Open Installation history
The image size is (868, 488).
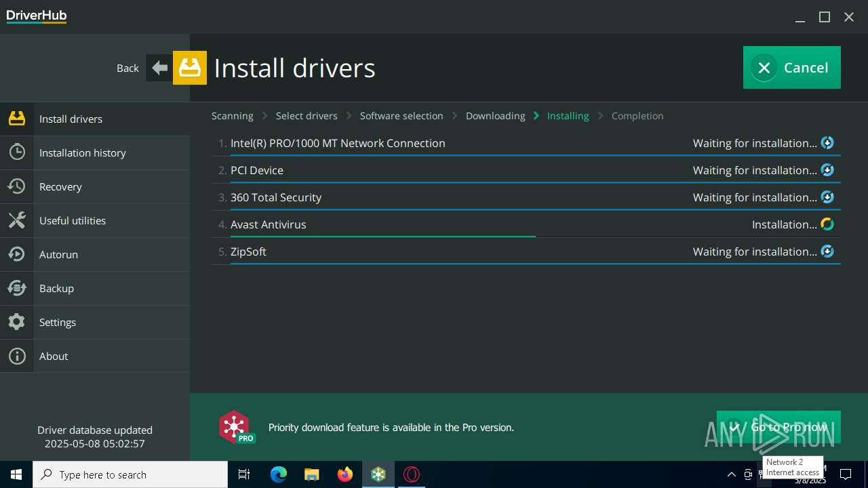click(95, 152)
